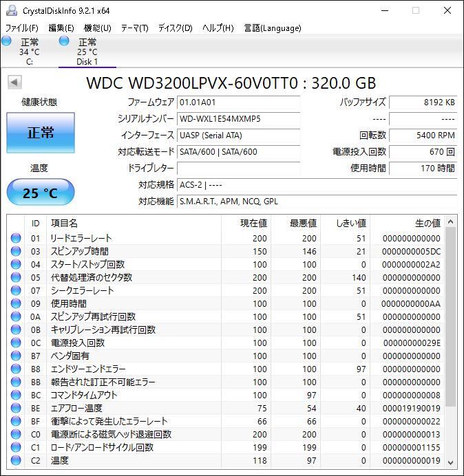Click status orb of row C1 ロード/アンロードサイクル回数
Screen dimensions: 464x476
16,447
